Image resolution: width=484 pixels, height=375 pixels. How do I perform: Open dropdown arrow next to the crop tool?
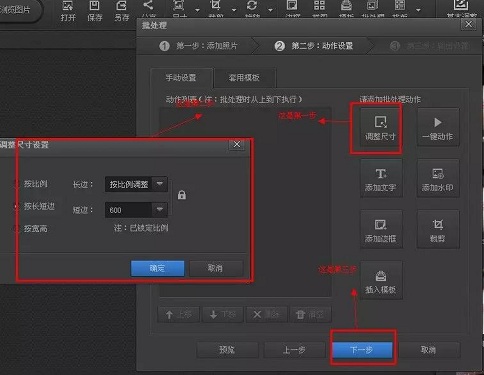[234, 10]
